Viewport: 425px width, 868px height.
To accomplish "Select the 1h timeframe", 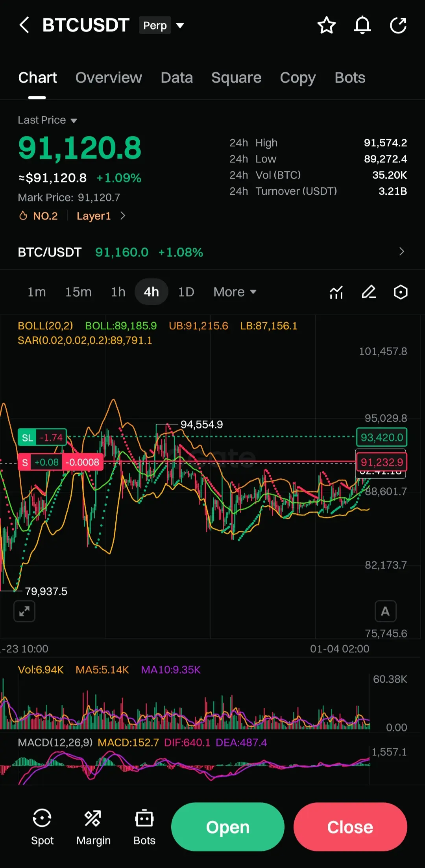I will click(118, 292).
